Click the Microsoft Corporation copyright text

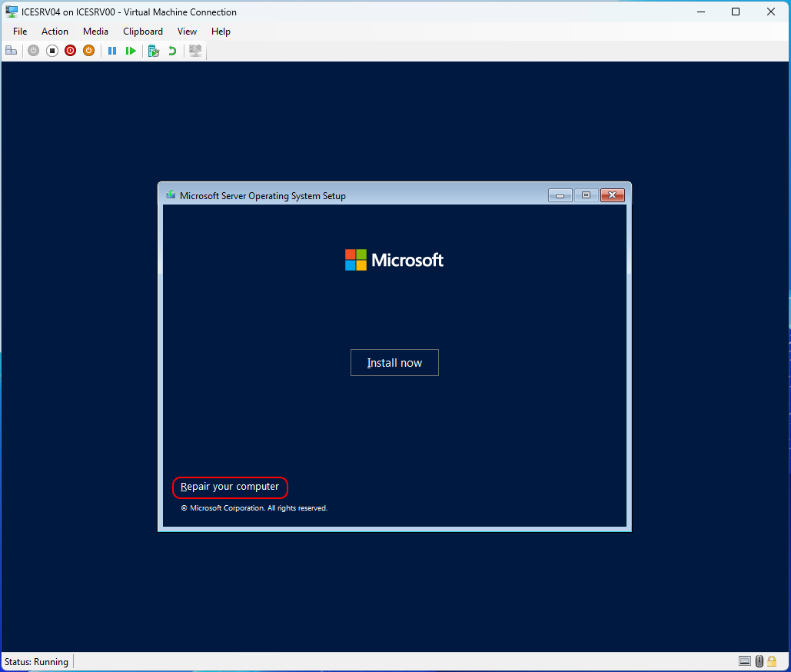(x=254, y=508)
